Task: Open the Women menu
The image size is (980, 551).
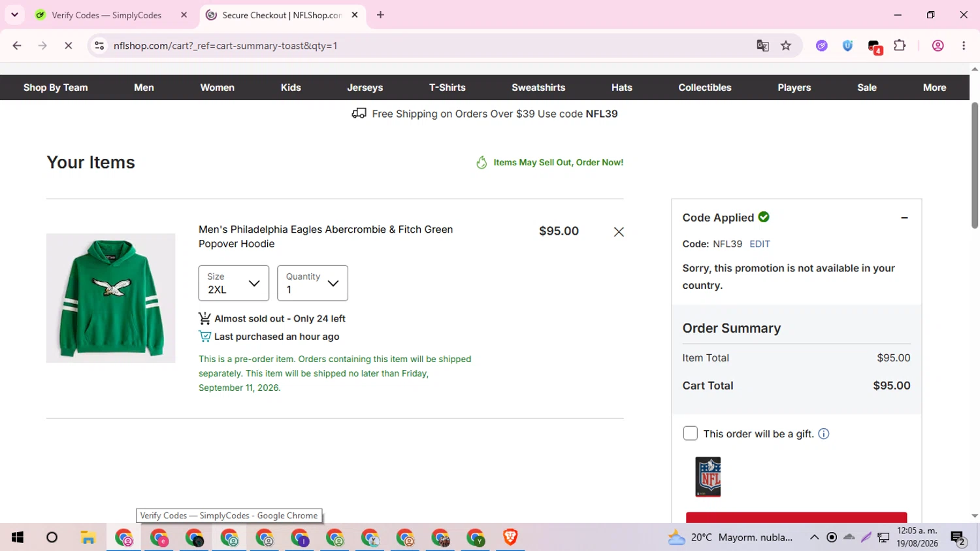Action: click(x=217, y=88)
